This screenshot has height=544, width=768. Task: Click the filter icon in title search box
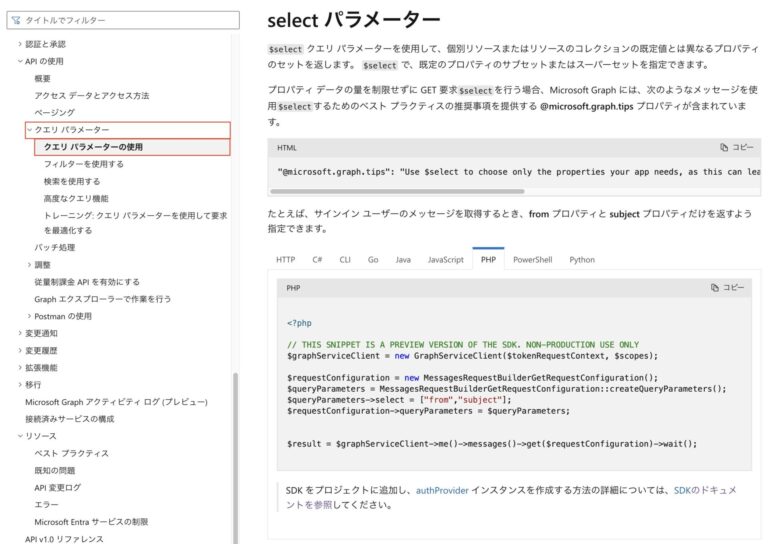click(16, 20)
